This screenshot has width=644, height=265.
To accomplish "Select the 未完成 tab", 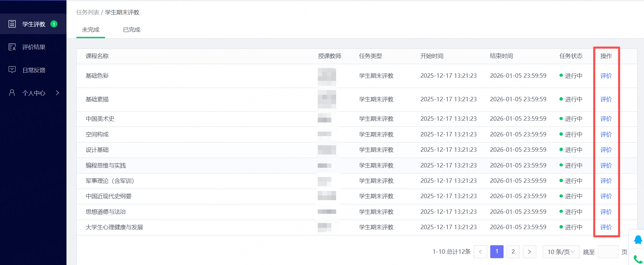I will coord(91,30).
